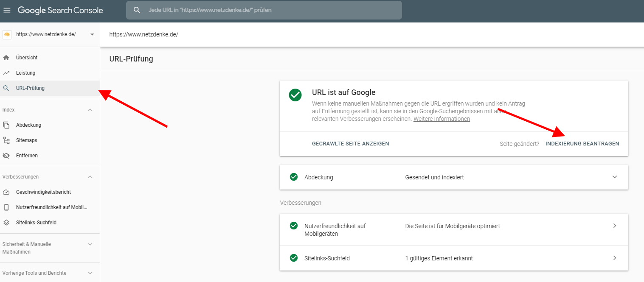Collapse the Index section
644x282 pixels.
tap(90, 110)
